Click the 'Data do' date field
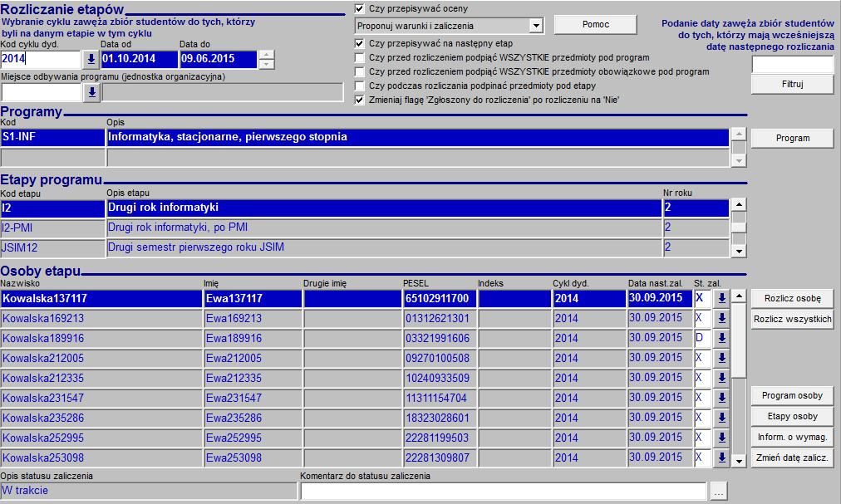The width and height of the screenshot is (841, 504). [219, 60]
